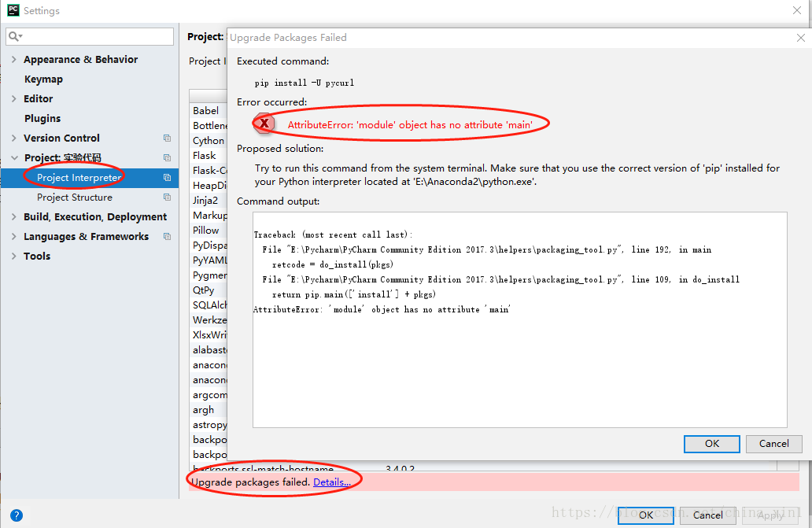Click the search magnifier icon in Settings
Screen dimensions: 812x528
tap(14, 36)
